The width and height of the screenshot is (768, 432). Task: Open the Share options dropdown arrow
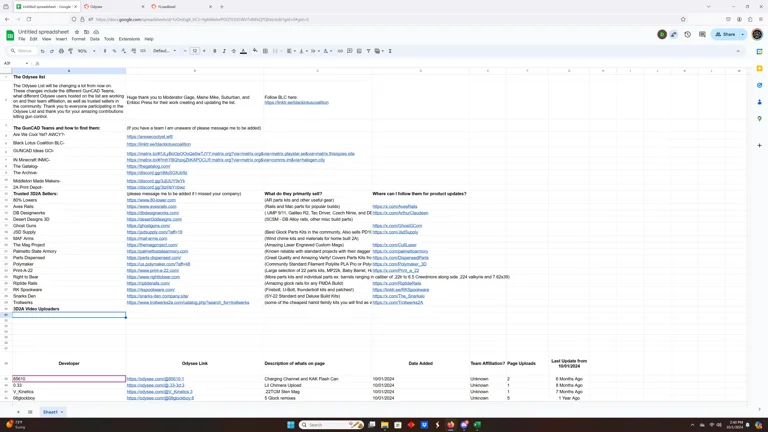point(743,34)
